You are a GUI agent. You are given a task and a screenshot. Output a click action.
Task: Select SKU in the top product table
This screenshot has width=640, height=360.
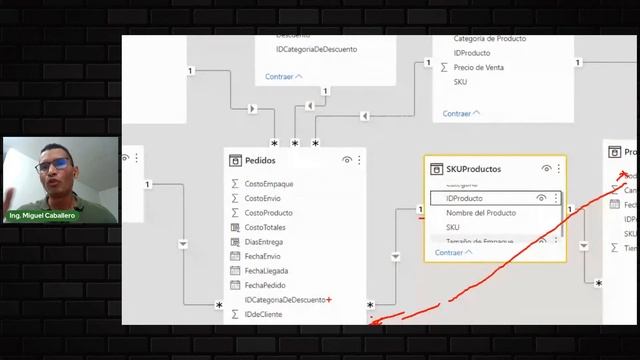[x=460, y=82]
